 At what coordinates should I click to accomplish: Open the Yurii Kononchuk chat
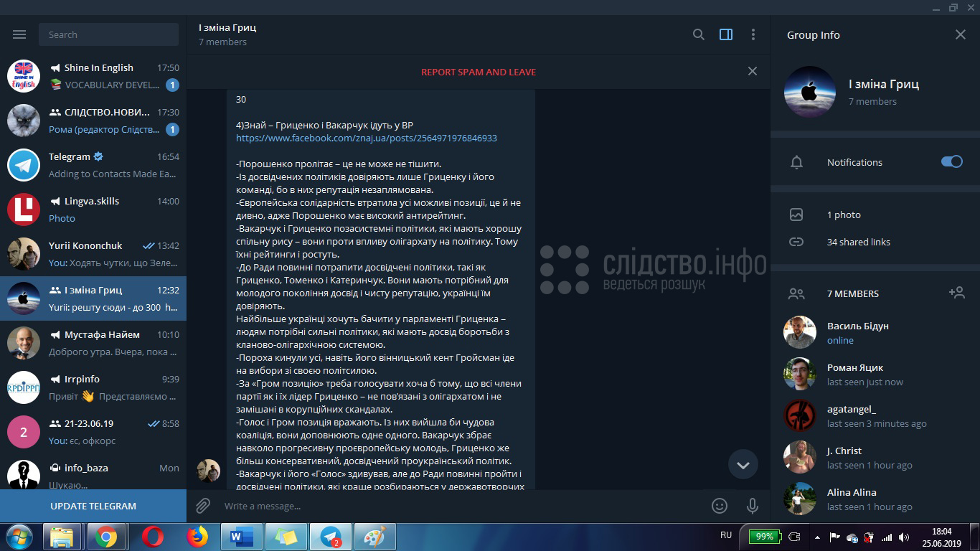tap(93, 254)
